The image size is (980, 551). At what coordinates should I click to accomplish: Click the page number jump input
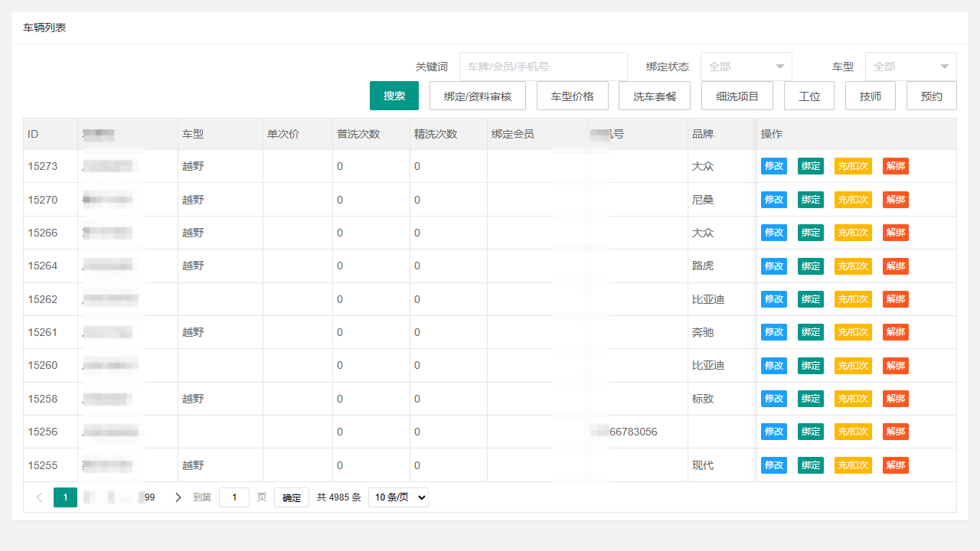pyautogui.click(x=234, y=497)
